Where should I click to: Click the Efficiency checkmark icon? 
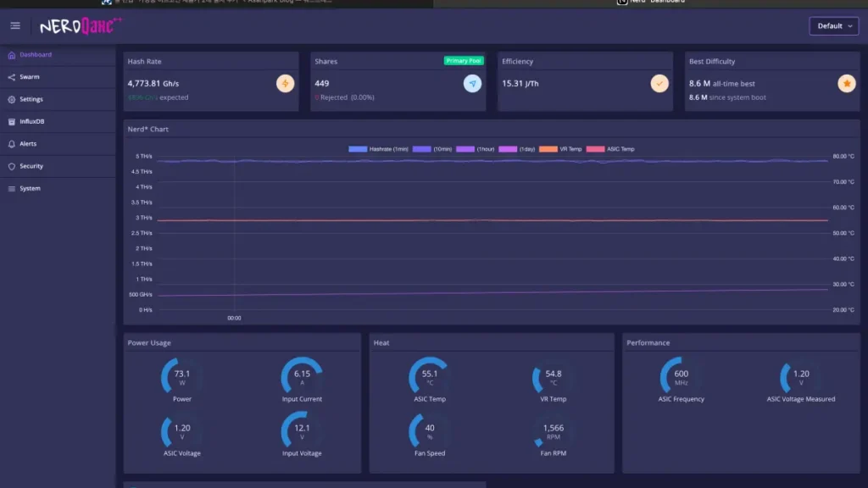[x=659, y=84]
